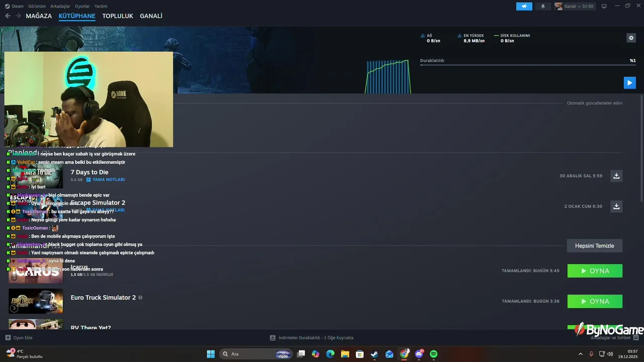644x362 pixels.
Task: Switch to the MAĞAZA tab
Action: 39,16
